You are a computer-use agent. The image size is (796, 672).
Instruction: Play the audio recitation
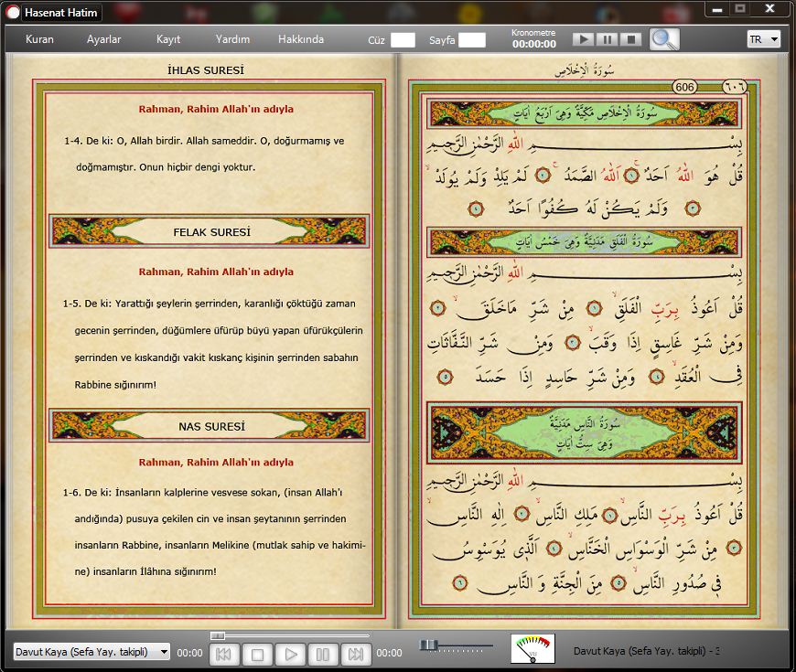point(290,655)
